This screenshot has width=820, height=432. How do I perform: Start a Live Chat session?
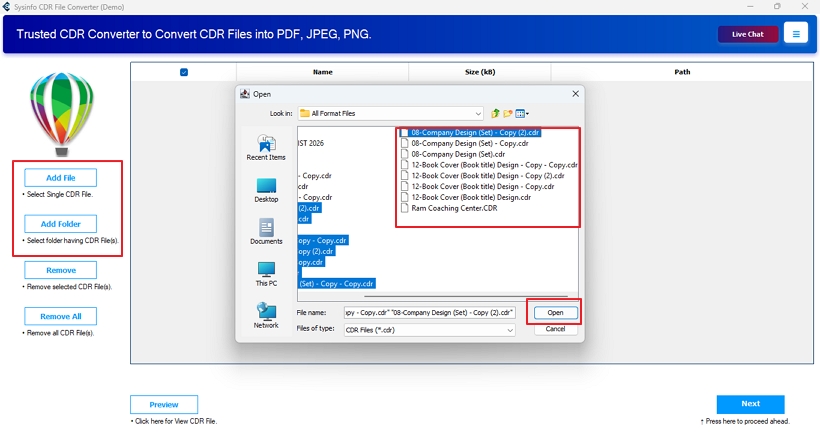pos(748,34)
